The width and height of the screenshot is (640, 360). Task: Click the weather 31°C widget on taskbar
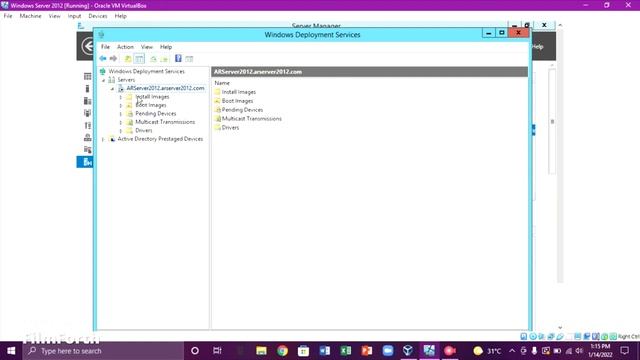(x=487, y=351)
